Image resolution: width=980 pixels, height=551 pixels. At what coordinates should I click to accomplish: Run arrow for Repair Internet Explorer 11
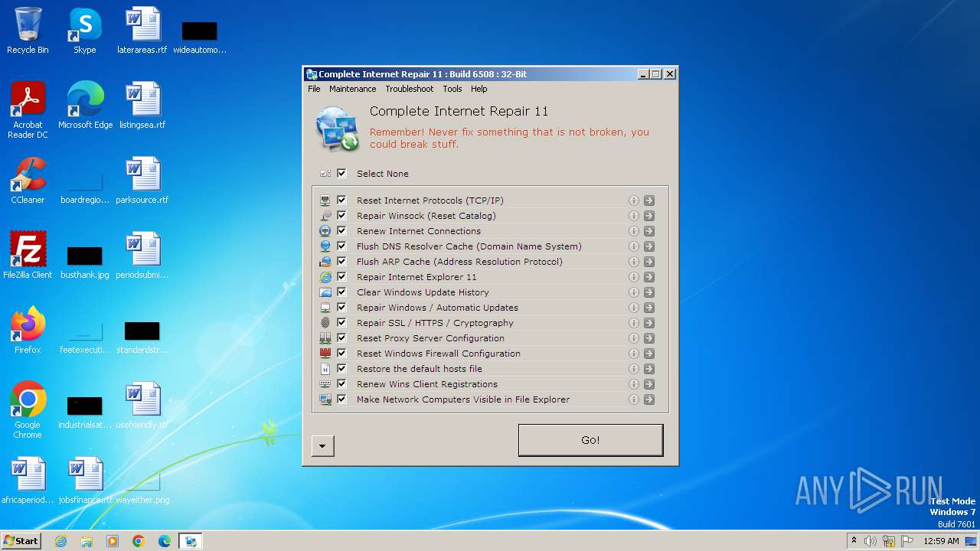tap(649, 277)
